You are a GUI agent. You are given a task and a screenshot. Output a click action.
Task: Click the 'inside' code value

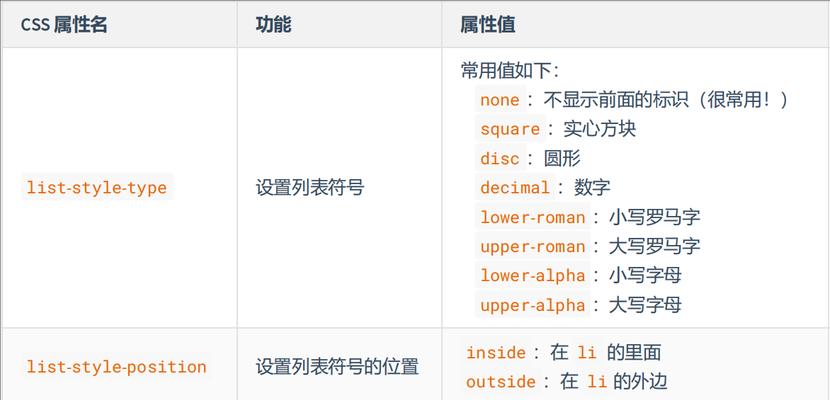(x=496, y=352)
